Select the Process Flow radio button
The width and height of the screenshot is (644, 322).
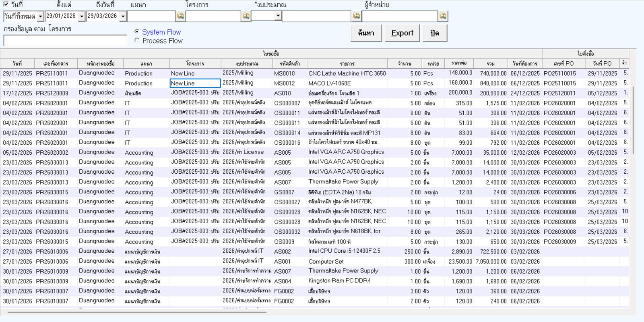pos(137,40)
